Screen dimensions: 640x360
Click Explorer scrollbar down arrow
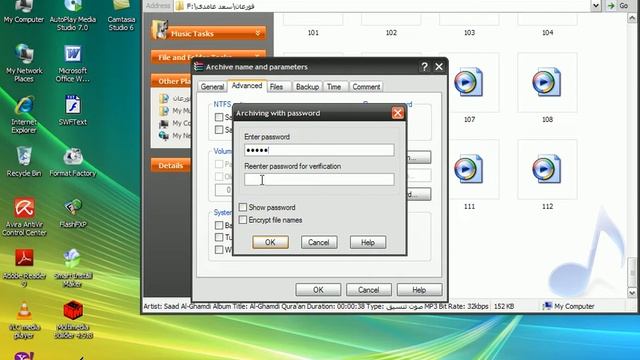tap(632, 293)
